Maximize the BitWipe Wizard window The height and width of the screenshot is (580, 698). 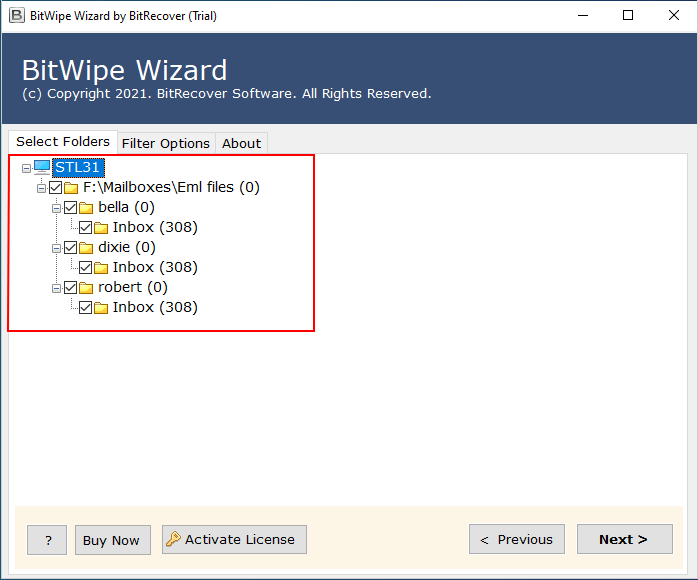628,16
